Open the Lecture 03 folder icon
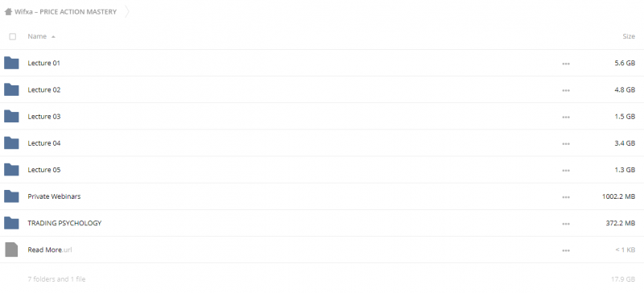Screen dimensions: 644x293 [x=11, y=116]
